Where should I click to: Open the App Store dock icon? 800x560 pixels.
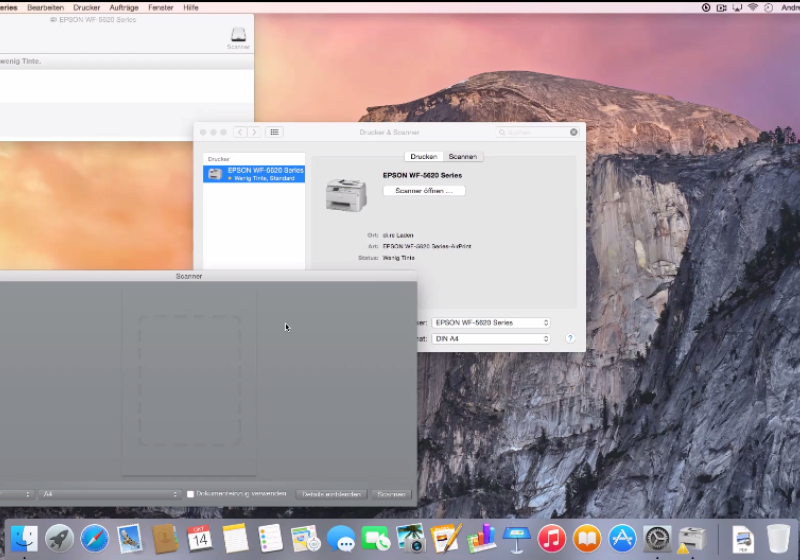click(622, 538)
